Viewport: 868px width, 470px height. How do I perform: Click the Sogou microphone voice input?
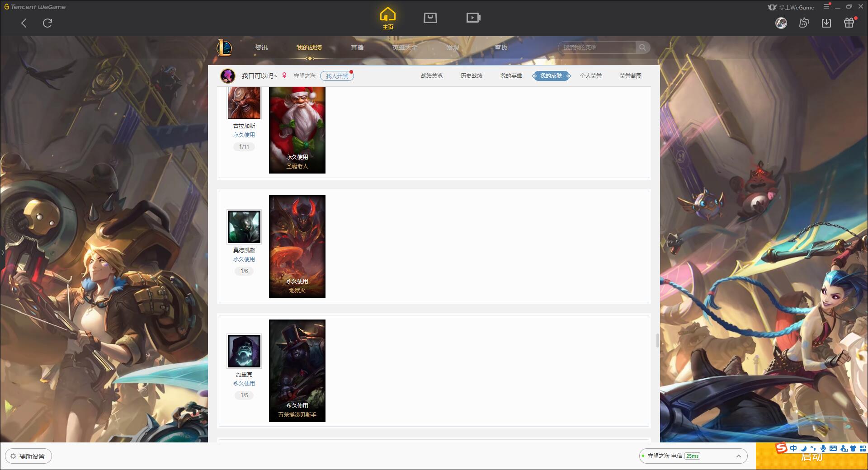(x=823, y=448)
